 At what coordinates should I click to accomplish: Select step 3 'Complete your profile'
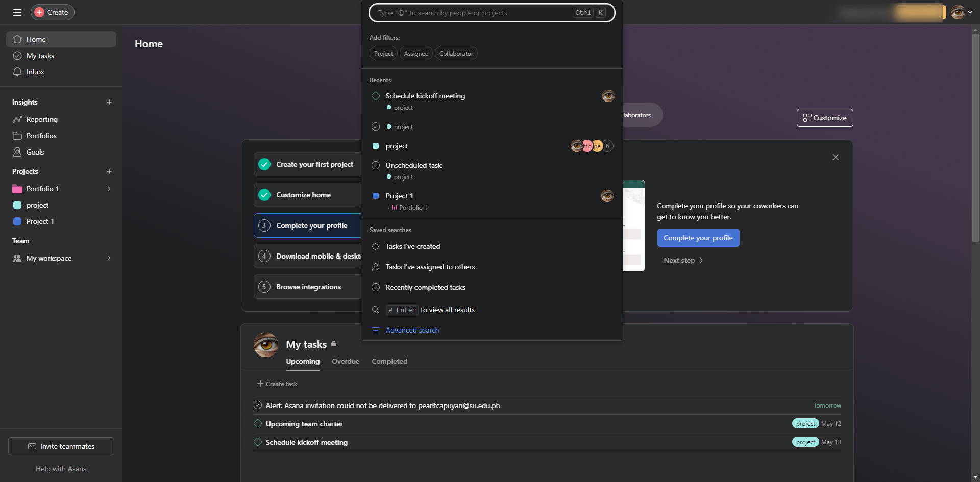pyautogui.click(x=307, y=225)
